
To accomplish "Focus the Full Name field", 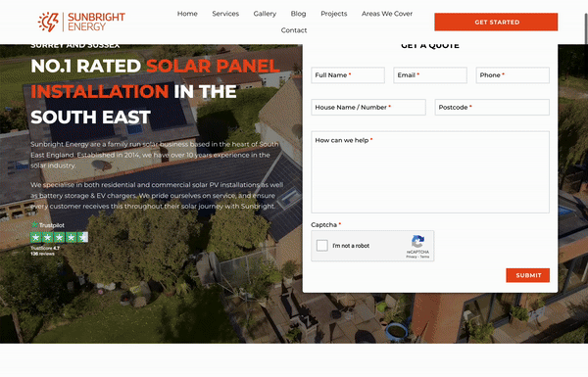I will (x=348, y=75).
